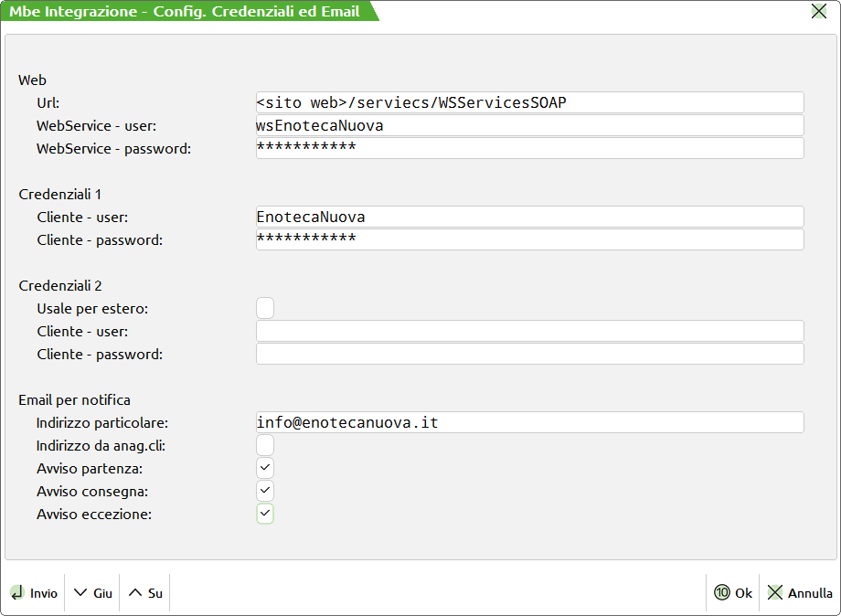Confirm with the Ok button
The height and width of the screenshot is (616, 841).
pos(733,593)
